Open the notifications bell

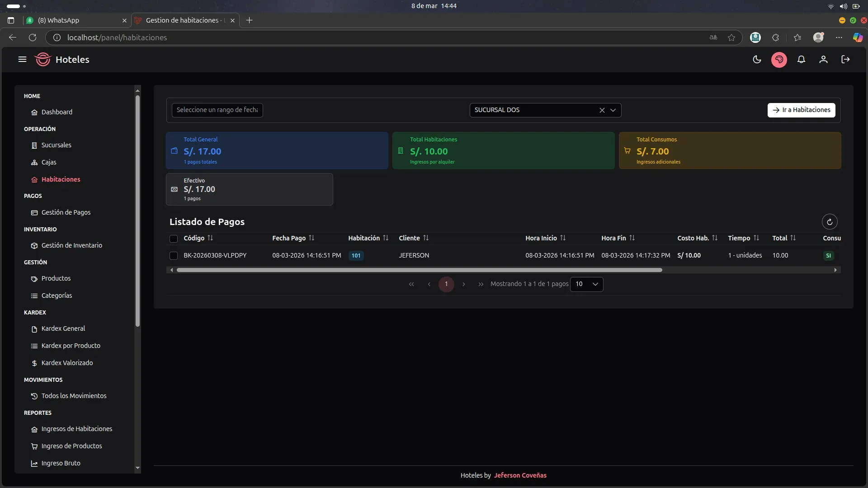[801, 60]
